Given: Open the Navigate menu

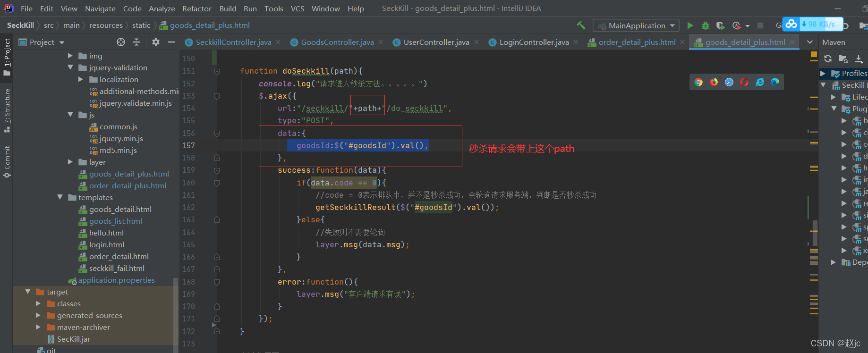Looking at the screenshot, I should click(x=100, y=8).
